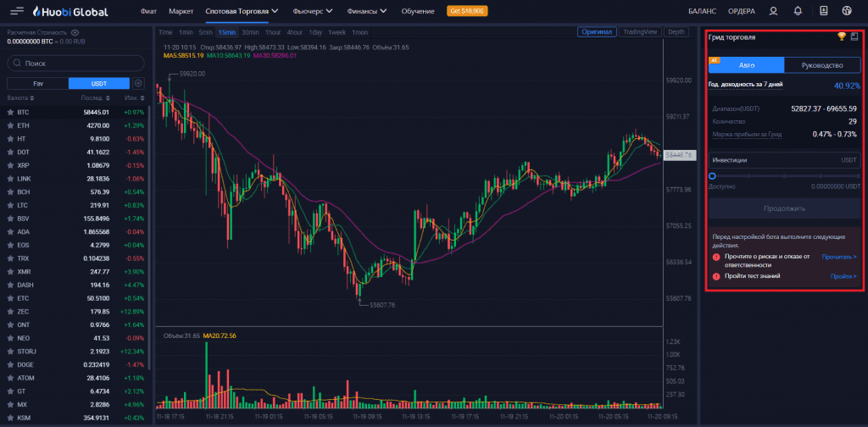
Task: Expand Спотовая Торговля dropdown menu
Action: pos(242,11)
